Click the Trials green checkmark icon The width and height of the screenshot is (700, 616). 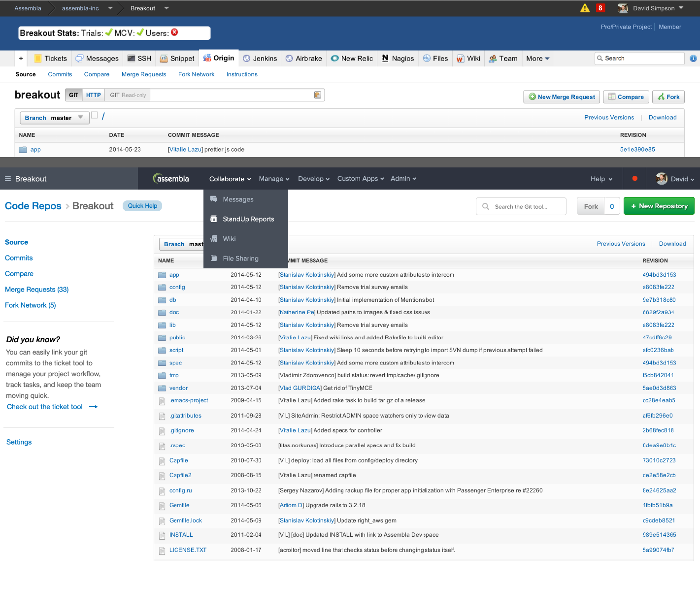(109, 32)
